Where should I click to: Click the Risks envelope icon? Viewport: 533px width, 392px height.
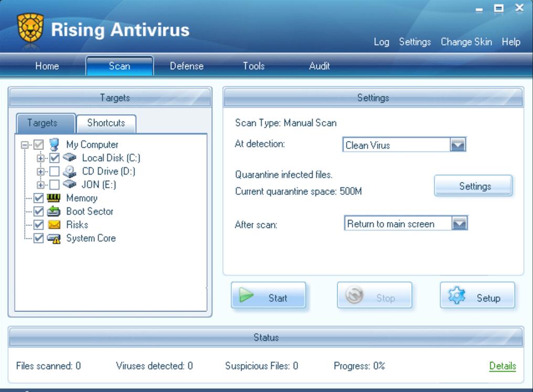(x=54, y=225)
